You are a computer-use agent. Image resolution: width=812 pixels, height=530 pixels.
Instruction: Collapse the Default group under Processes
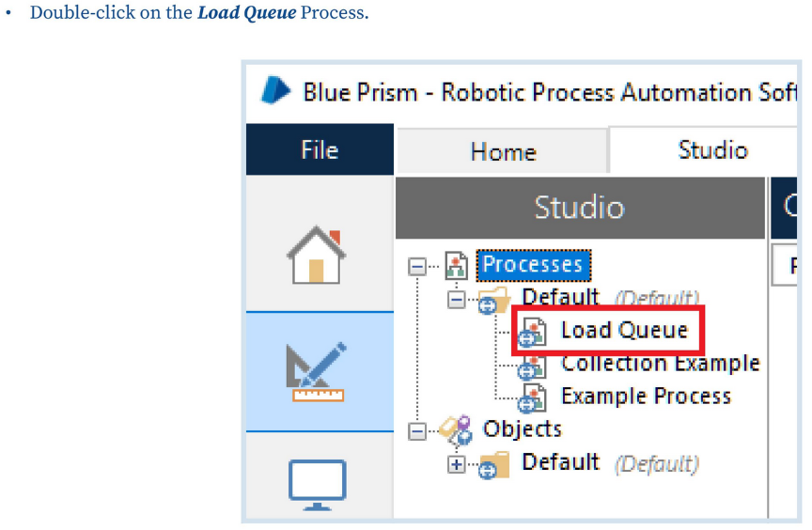tap(456, 300)
